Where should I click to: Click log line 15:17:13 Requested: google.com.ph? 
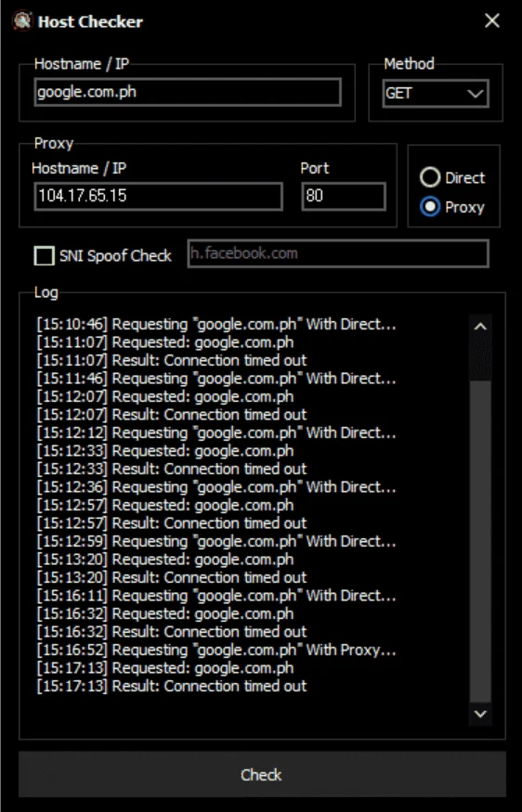[165, 668]
